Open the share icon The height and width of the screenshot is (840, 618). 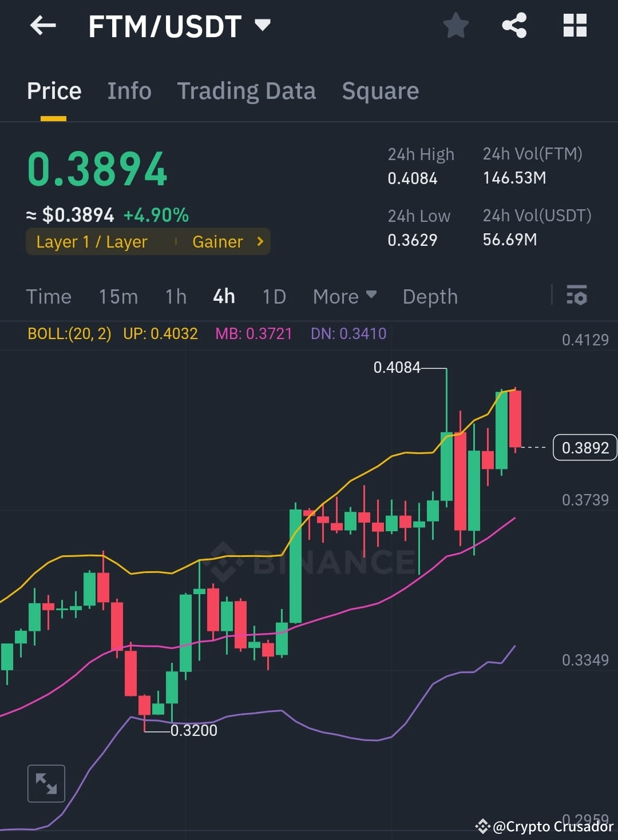point(514,25)
